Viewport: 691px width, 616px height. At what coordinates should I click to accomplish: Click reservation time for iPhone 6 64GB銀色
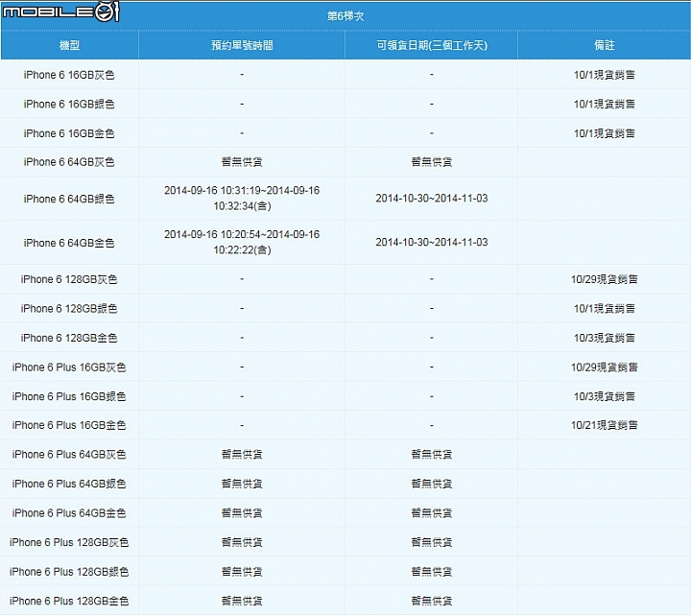242,199
